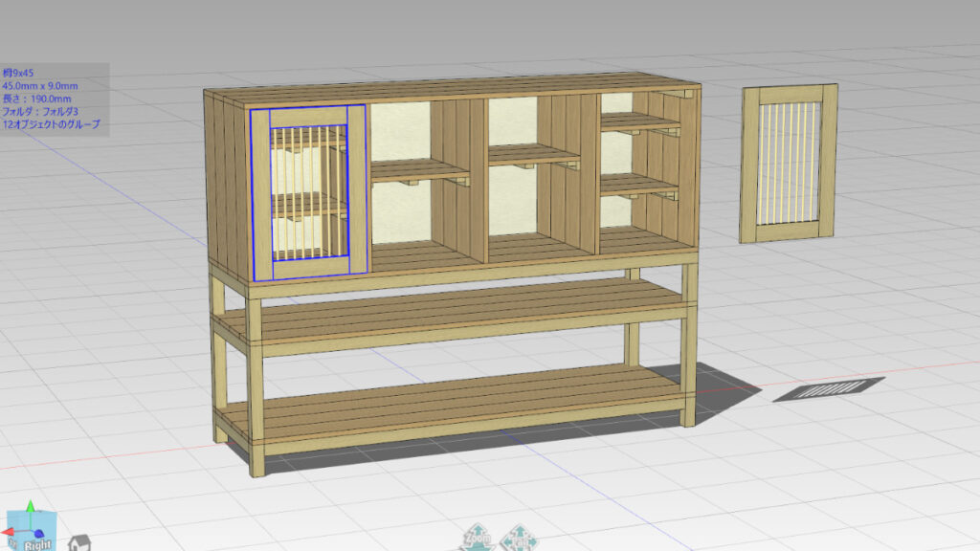This screenshot has height=551, width=980.
Task: Select the detached slatted door standing apart
Action: click(x=788, y=163)
